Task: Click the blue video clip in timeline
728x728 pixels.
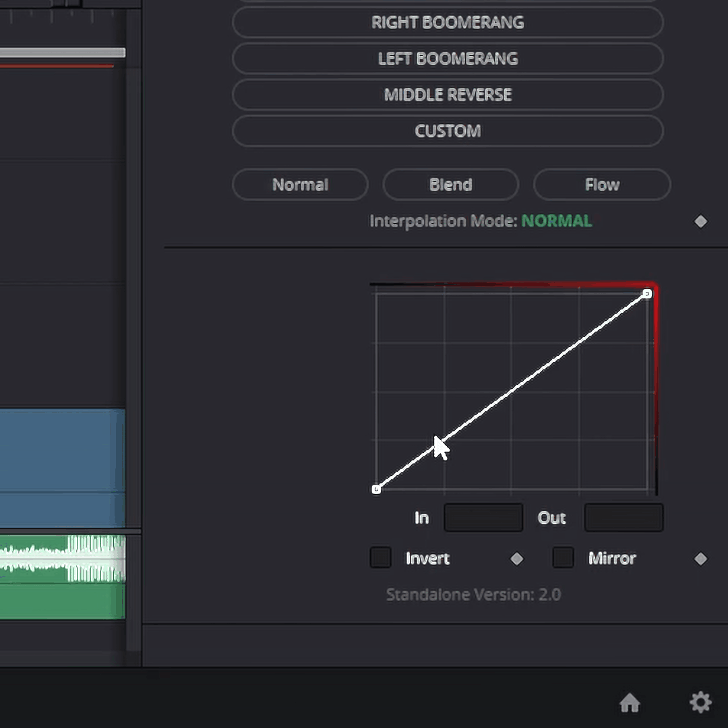Action: pos(62,465)
